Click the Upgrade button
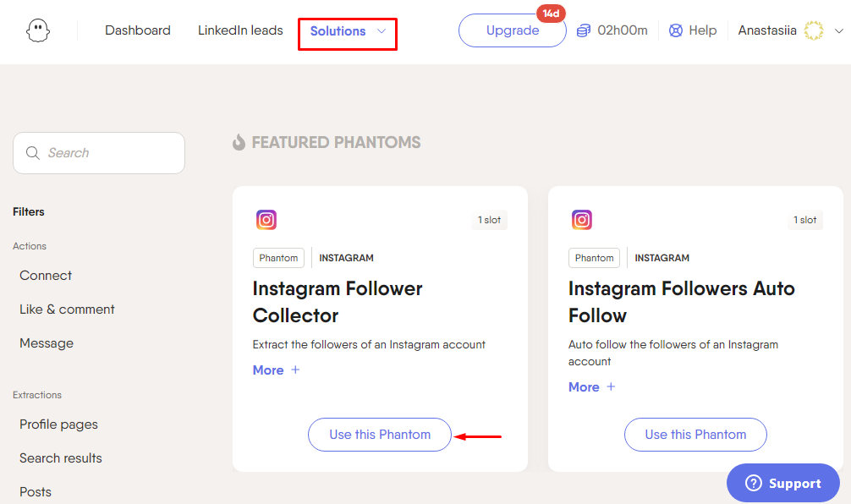Viewport: 851px width, 504px height. (513, 30)
